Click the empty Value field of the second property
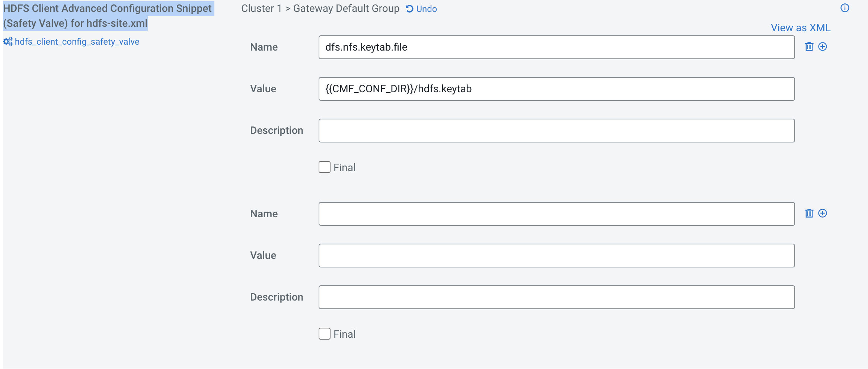This screenshot has width=868, height=369. point(556,256)
